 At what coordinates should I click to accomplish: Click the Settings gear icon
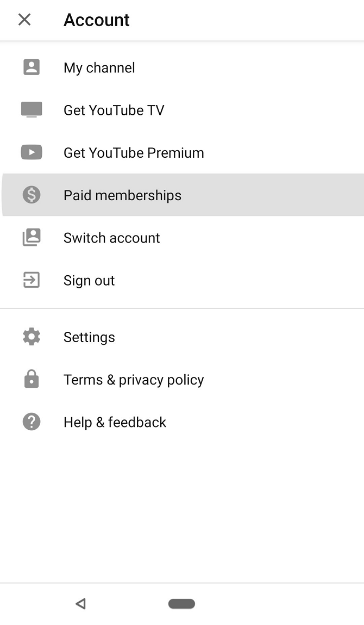32,337
